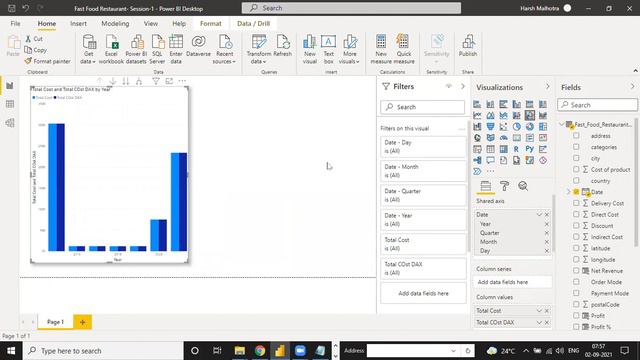Image resolution: width=640 pixels, height=360 pixels.
Task: Tick the Discount field checkbox
Action: tap(576, 225)
